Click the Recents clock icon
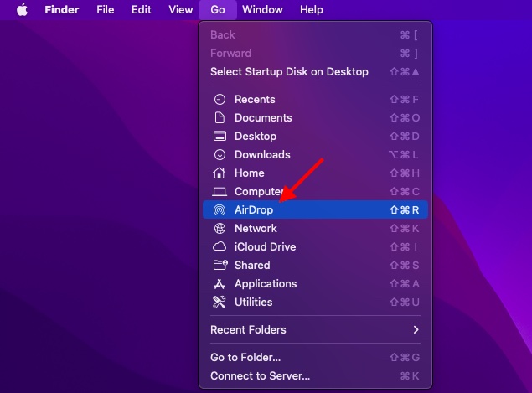The width and height of the screenshot is (532, 393). tap(220, 100)
